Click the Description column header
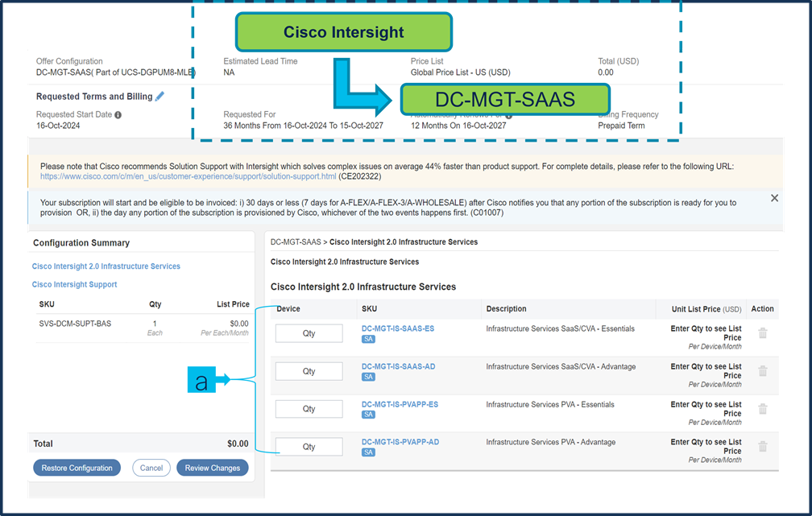 pos(506,309)
